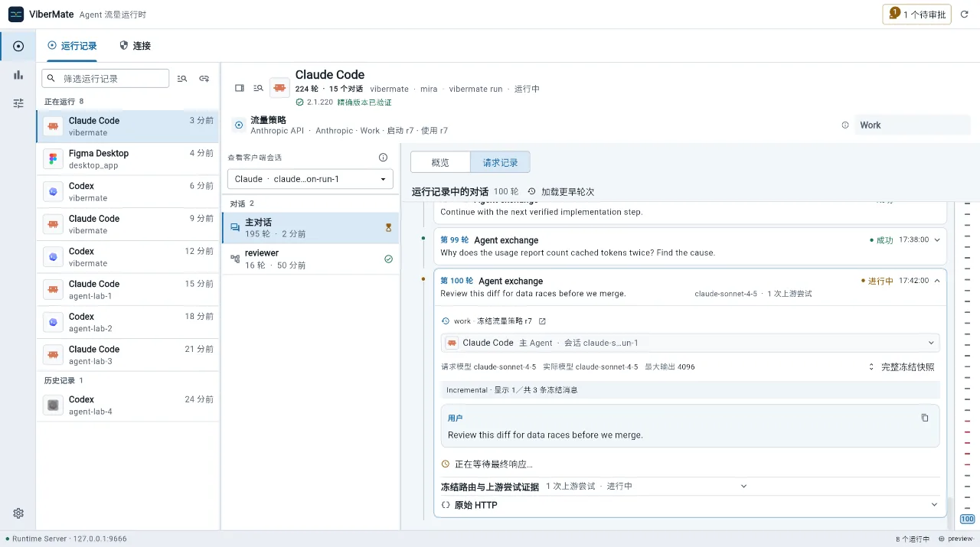
Task: Click the hourglass icon on main conversation row
Action: click(x=388, y=228)
